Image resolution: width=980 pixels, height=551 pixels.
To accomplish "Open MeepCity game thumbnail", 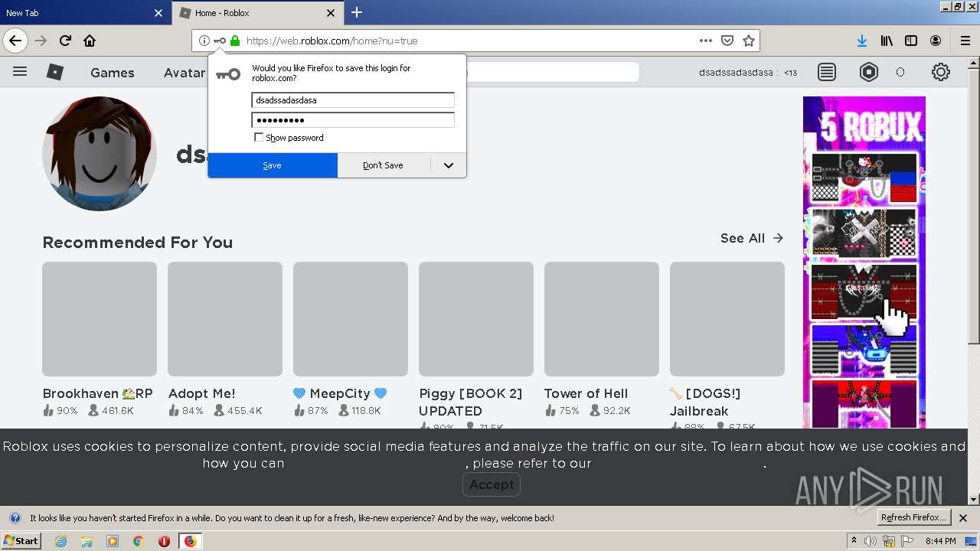I will (351, 319).
